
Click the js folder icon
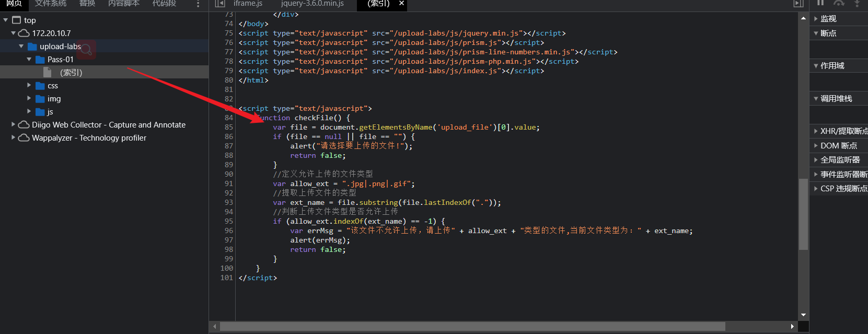40,112
